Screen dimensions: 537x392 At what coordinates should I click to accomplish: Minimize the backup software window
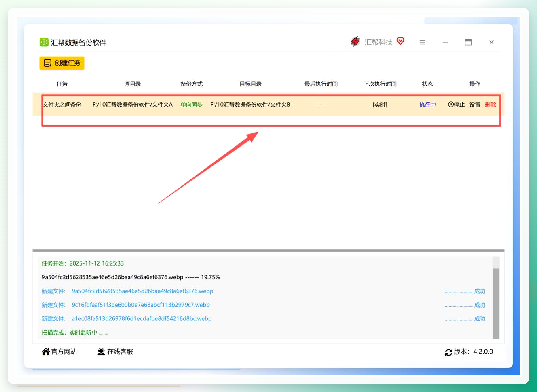[x=445, y=42]
